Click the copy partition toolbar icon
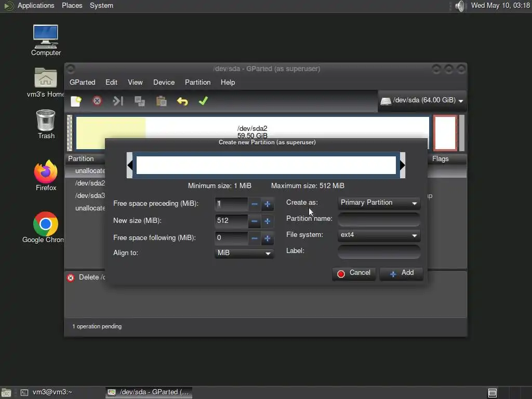 coord(139,101)
